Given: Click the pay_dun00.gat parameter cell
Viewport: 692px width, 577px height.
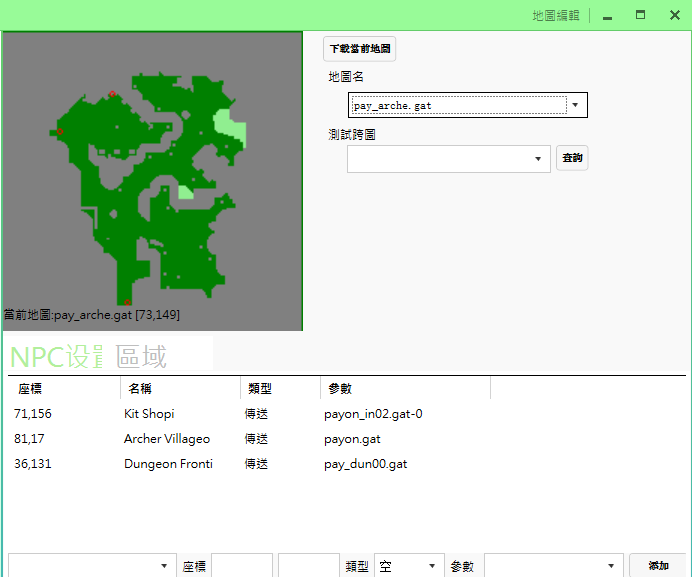Looking at the screenshot, I should 365,464.
